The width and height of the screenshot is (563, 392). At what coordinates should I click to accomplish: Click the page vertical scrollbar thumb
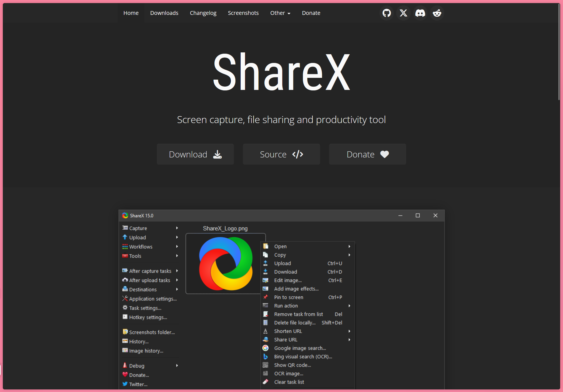click(x=559, y=51)
